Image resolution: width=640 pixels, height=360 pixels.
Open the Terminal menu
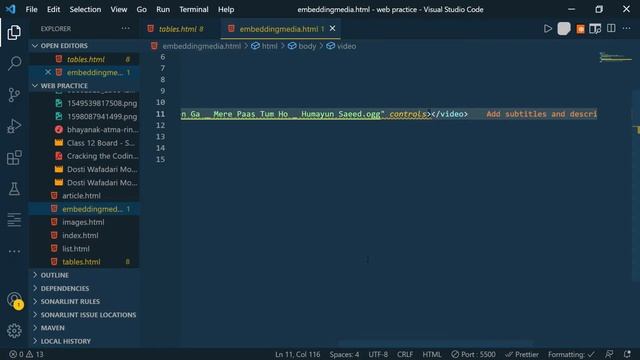pyautogui.click(x=194, y=9)
